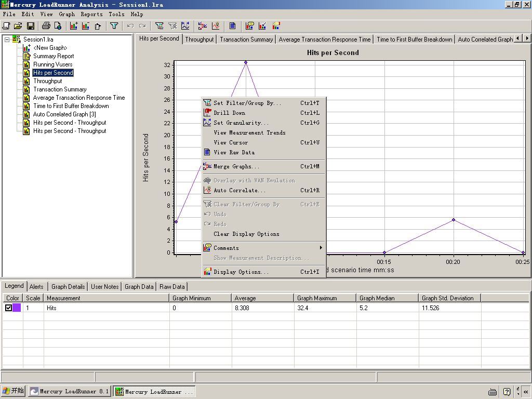Open the Graph menu
The width and height of the screenshot is (532, 399).
(x=66, y=14)
